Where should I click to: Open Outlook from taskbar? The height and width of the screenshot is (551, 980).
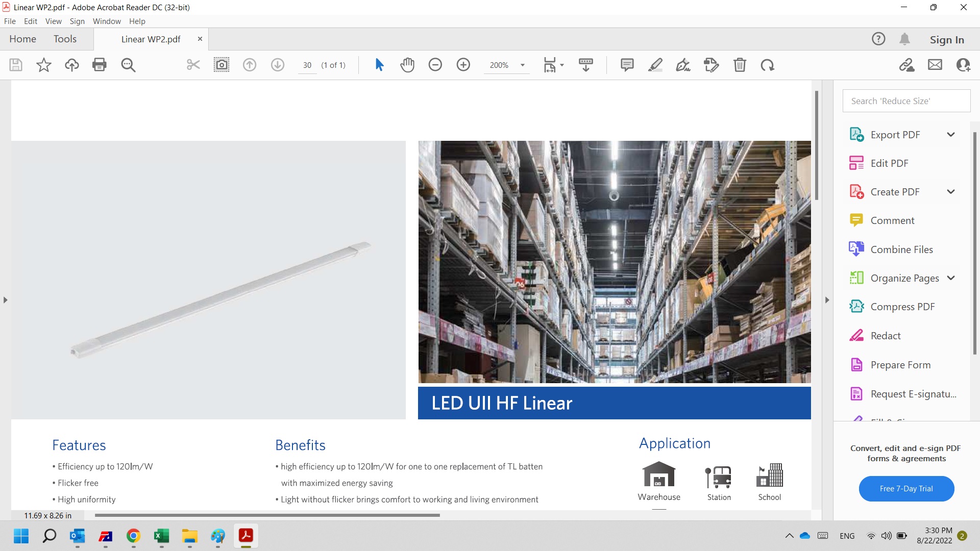coord(77,536)
